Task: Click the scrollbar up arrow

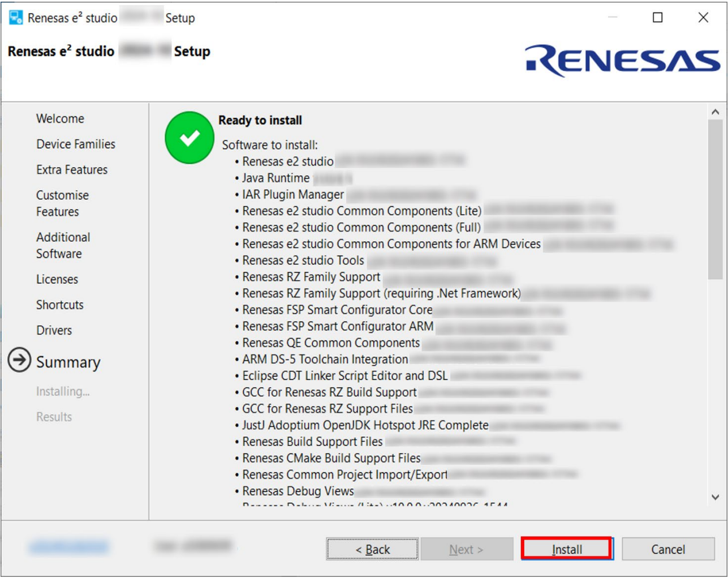Action: pyautogui.click(x=715, y=112)
